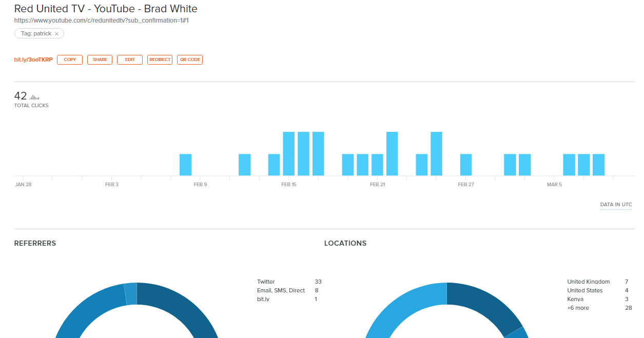This screenshot has width=644, height=338.
Task: Generate a QR CODE for the link
Action: pos(190,59)
